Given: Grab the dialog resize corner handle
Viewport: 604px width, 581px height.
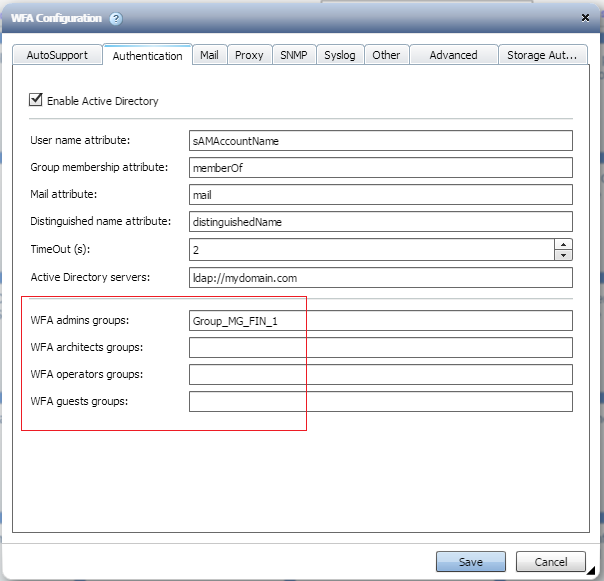Looking at the screenshot, I should (x=591, y=570).
